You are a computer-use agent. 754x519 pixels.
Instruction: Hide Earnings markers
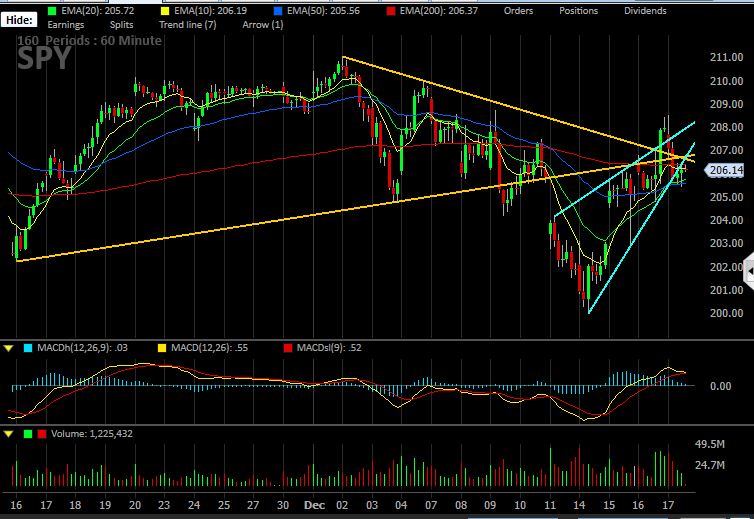click(65, 25)
